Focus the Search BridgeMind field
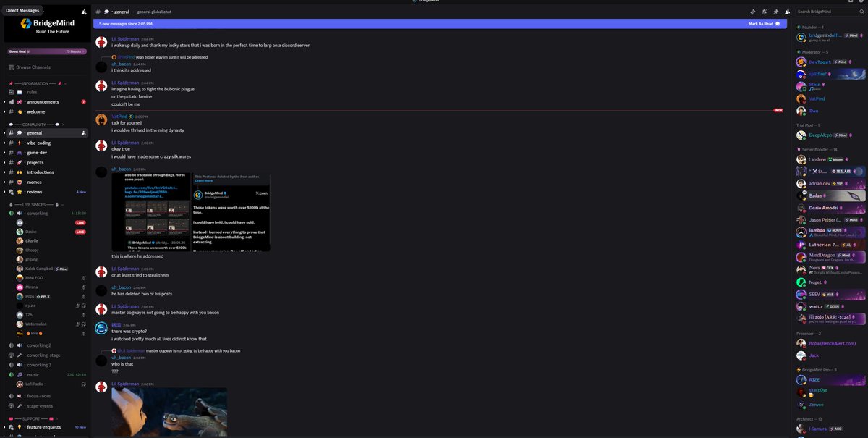The width and height of the screenshot is (868, 438). (x=829, y=12)
